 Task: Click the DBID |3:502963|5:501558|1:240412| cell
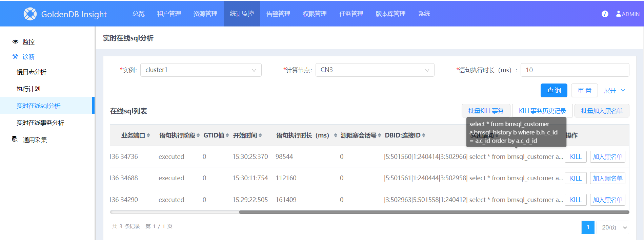click(x=425, y=200)
